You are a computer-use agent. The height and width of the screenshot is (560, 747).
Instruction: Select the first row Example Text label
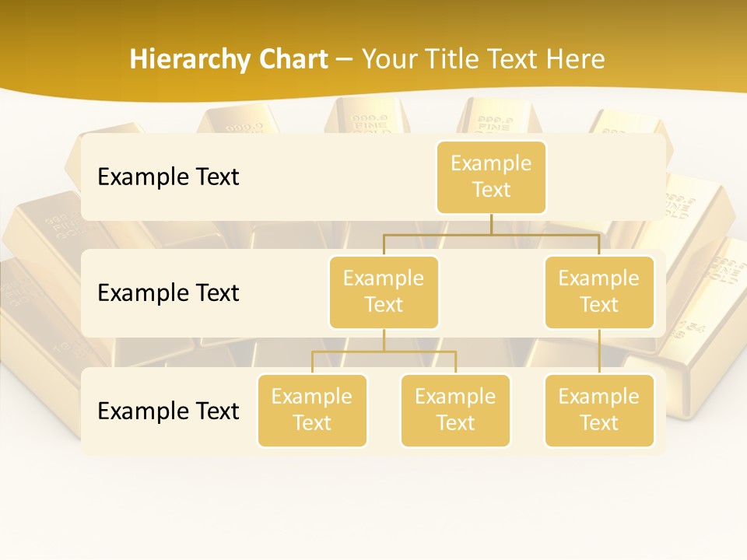(x=168, y=177)
